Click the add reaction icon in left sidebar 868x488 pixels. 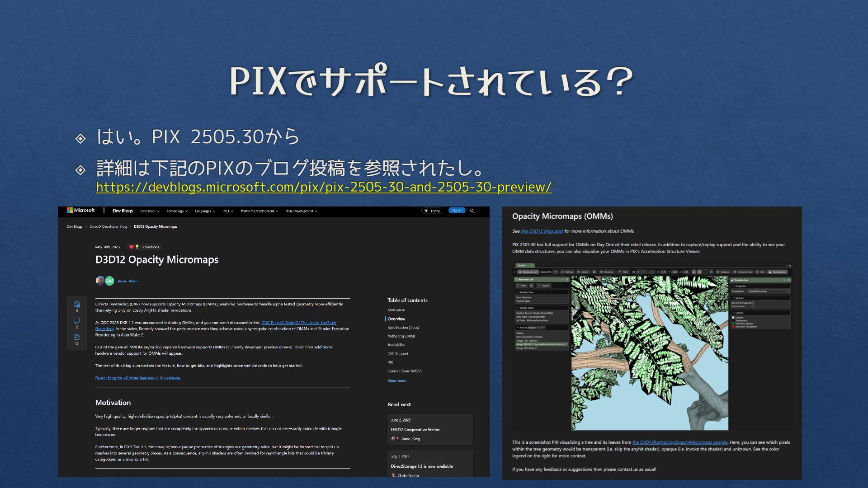click(x=77, y=305)
